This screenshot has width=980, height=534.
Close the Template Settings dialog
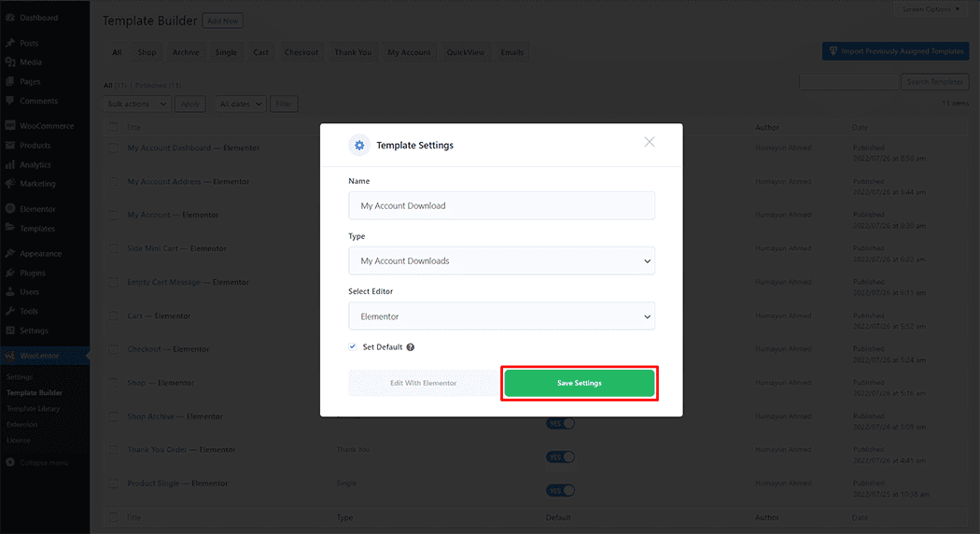(650, 142)
